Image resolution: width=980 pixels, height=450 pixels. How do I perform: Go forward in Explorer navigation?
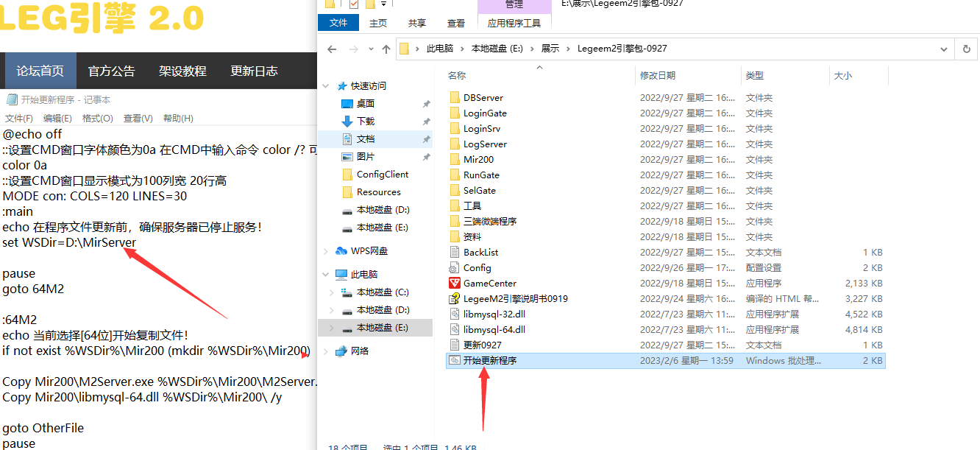coord(355,49)
